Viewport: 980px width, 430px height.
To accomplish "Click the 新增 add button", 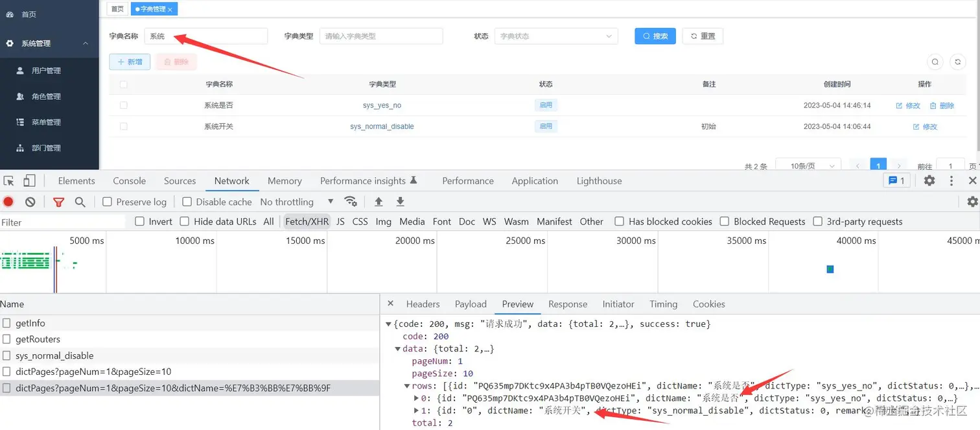I will (130, 62).
